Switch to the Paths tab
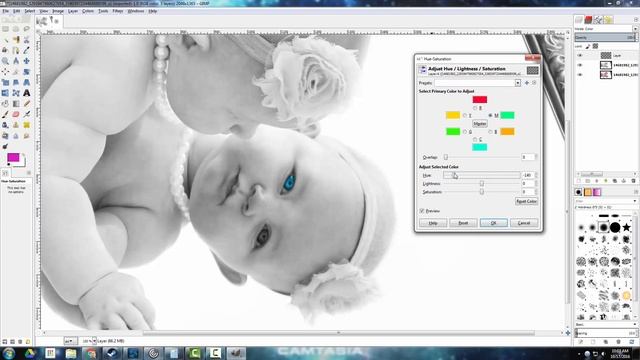 (x=598, y=20)
